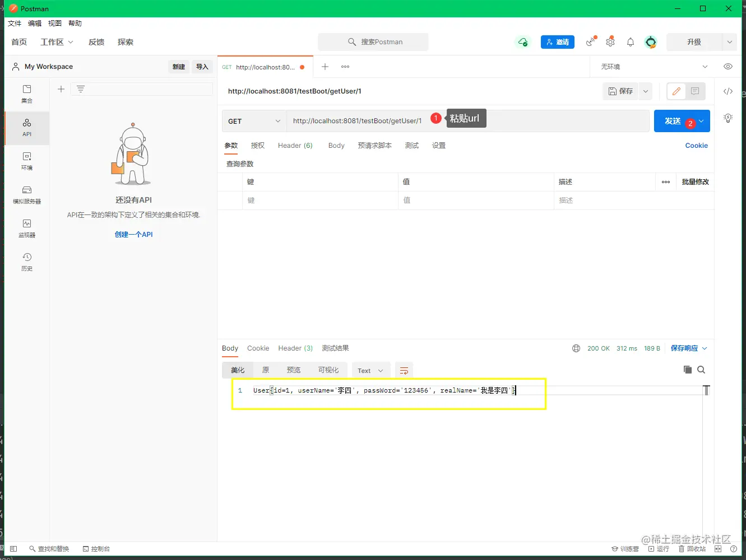This screenshot has width=746, height=560.
Task: Click the pencil edit icon
Action: tap(677, 91)
